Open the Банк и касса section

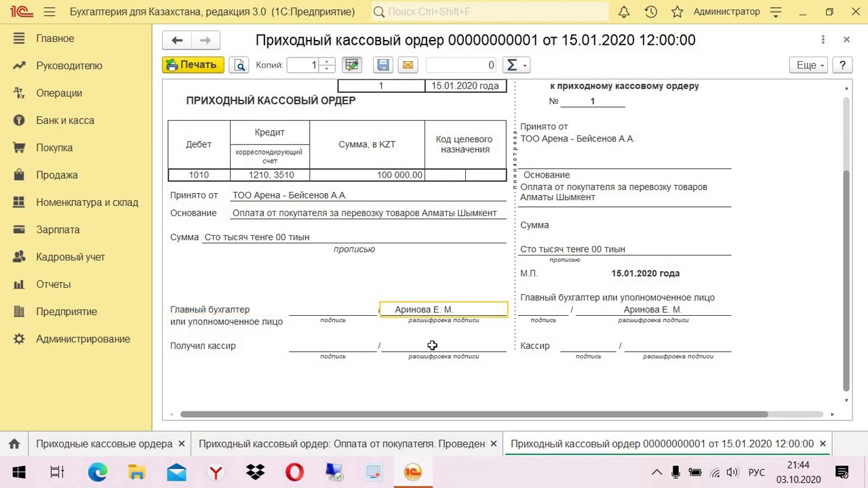pyautogui.click(x=65, y=120)
